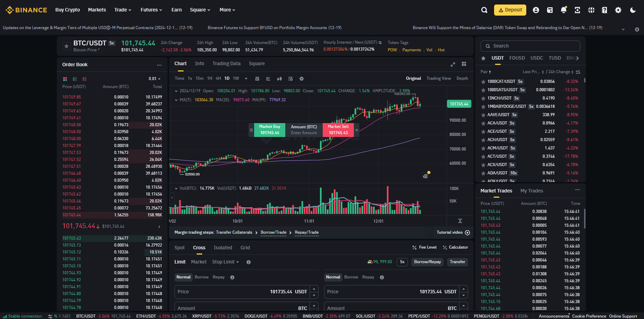This screenshot has height=319, width=644.
Task: Focus the pair Search field
Action: (530, 46)
